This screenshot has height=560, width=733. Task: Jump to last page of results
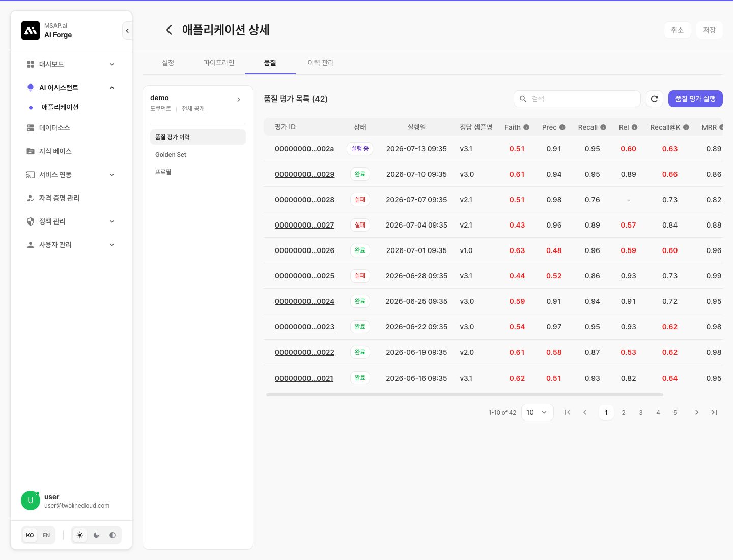[714, 412]
